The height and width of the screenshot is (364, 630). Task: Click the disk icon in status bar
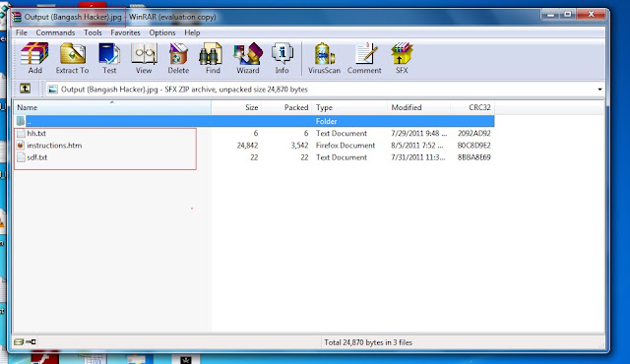click(x=19, y=342)
